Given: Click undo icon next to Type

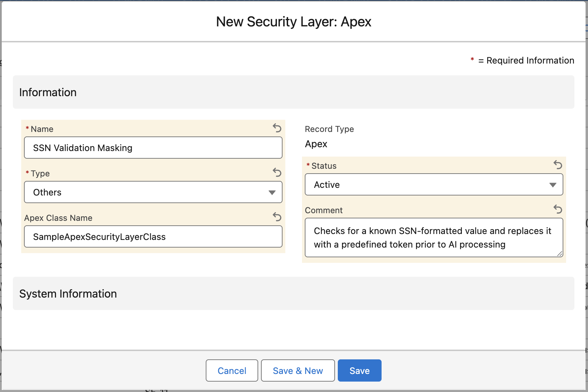Looking at the screenshot, I should pos(277,173).
